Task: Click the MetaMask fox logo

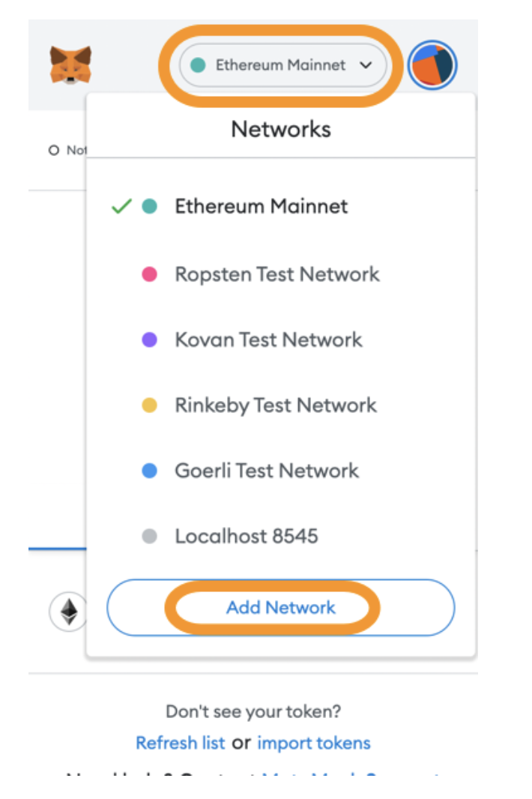Action: coord(70,64)
